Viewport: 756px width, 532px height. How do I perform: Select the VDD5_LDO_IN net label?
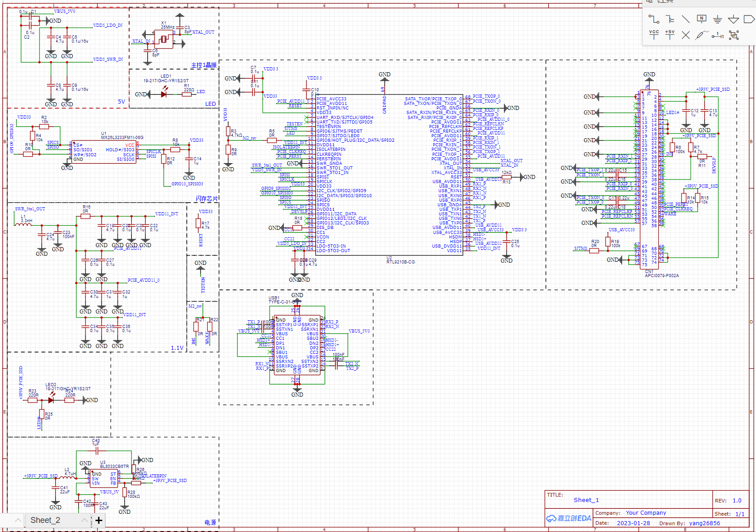108,25
